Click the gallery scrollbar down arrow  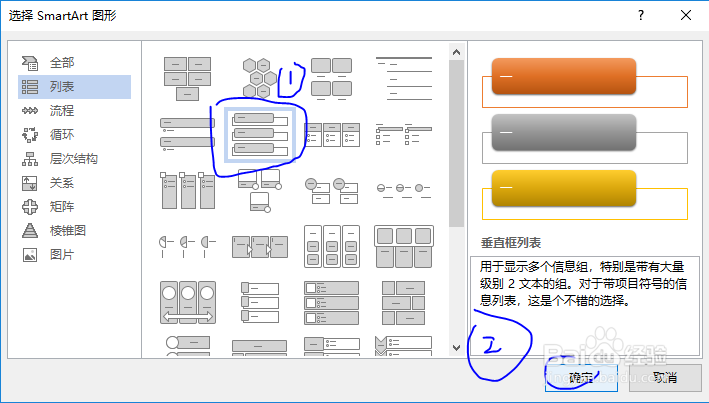(457, 347)
